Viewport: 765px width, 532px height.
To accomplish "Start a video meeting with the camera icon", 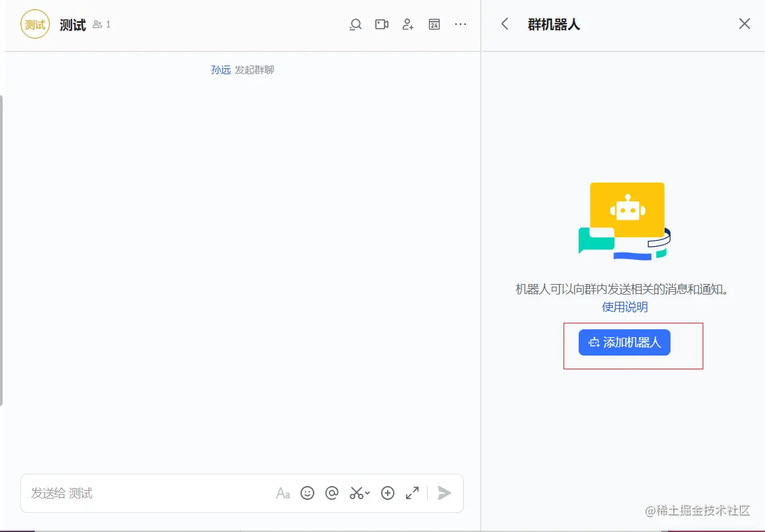I will click(382, 24).
